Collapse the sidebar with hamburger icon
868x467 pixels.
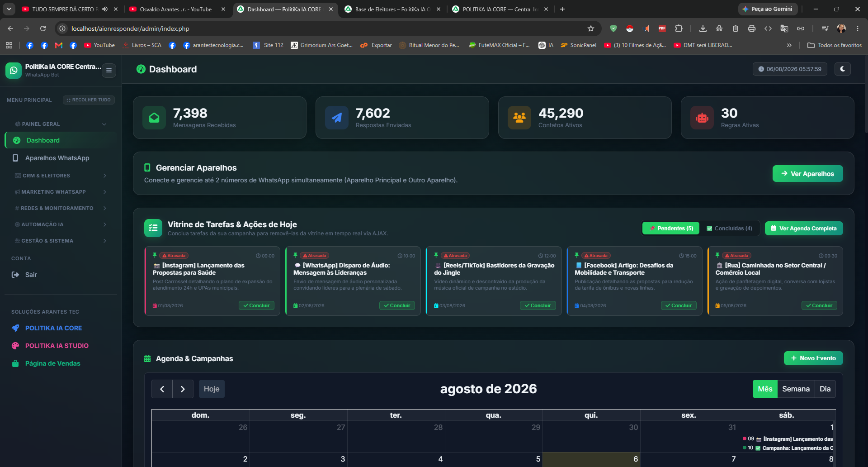coord(109,70)
